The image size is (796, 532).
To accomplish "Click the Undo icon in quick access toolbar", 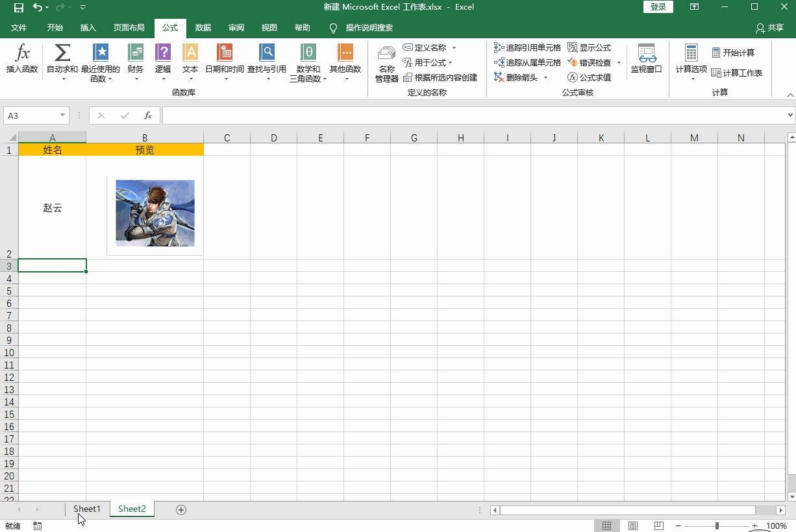I will [38, 7].
